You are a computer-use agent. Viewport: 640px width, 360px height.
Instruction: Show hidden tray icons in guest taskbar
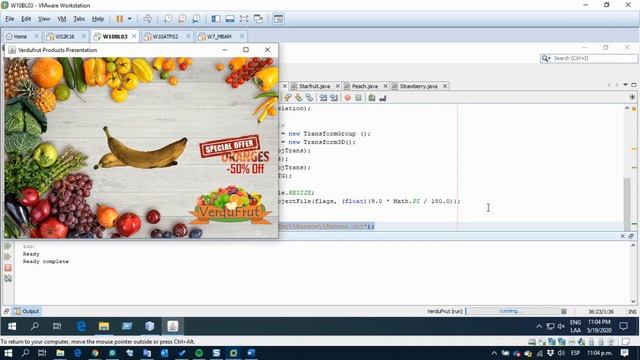[539, 327]
